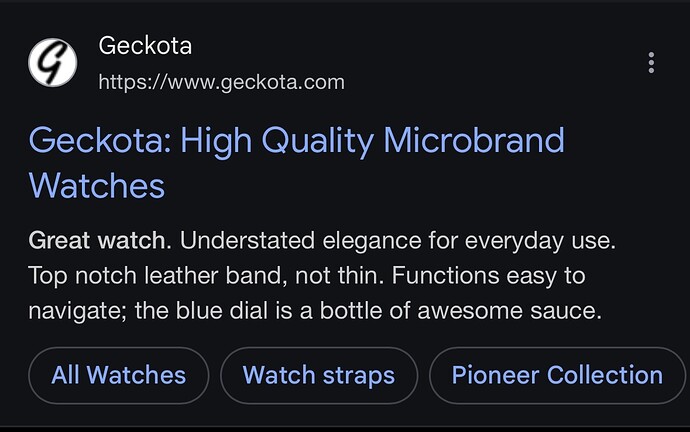Click the bold "Great watch." snippet text
This screenshot has width=690, height=432.
[x=100, y=241]
